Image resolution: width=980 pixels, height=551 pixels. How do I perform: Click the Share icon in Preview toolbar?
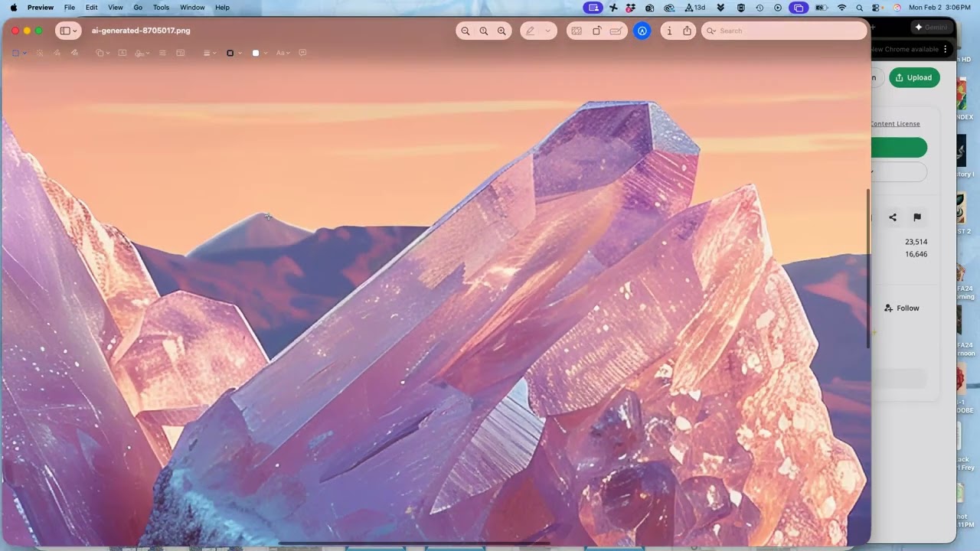(x=688, y=31)
